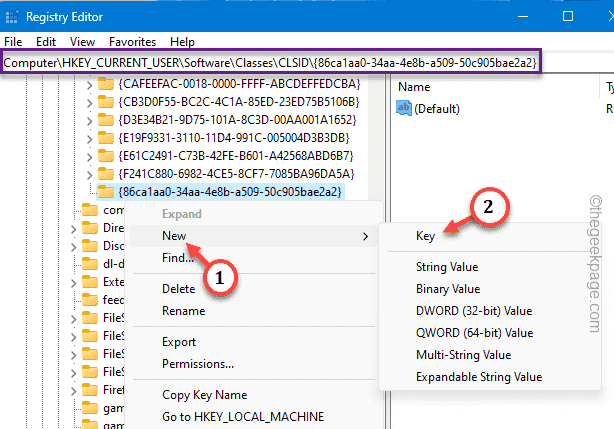Viewport: 614px width, 429px height.
Task: Expand the {D3E34B21-9D75-101A-8C3D-00AA001A1652} key
Action: pyautogui.click(x=89, y=121)
